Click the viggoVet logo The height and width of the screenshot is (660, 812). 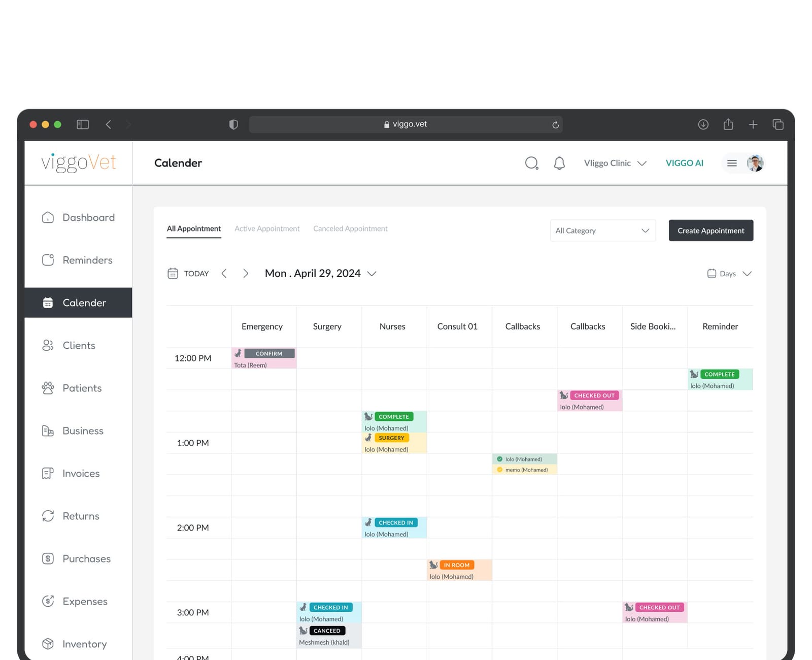pos(79,163)
